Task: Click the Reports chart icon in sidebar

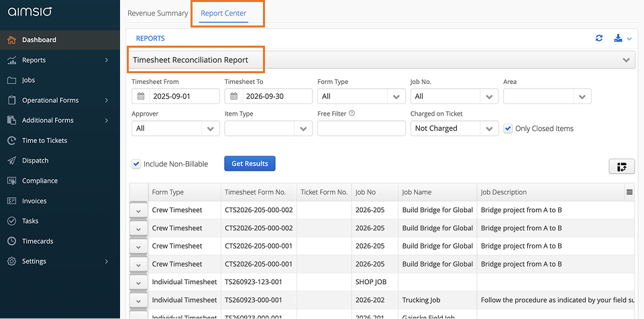Action: point(11,60)
